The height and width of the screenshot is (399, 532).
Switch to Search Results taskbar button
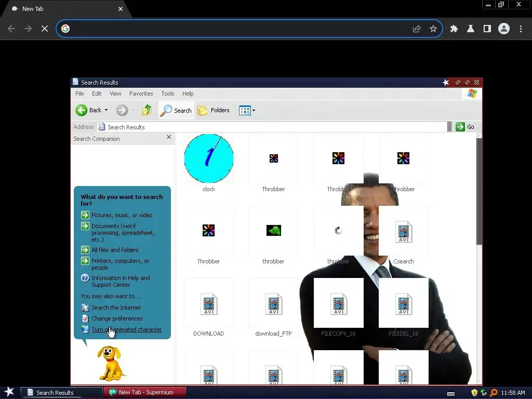(x=62, y=393)
